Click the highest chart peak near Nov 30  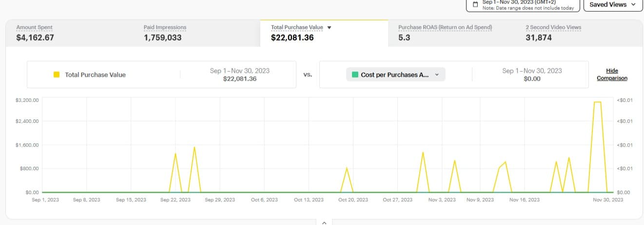click(x=597, y=102)
